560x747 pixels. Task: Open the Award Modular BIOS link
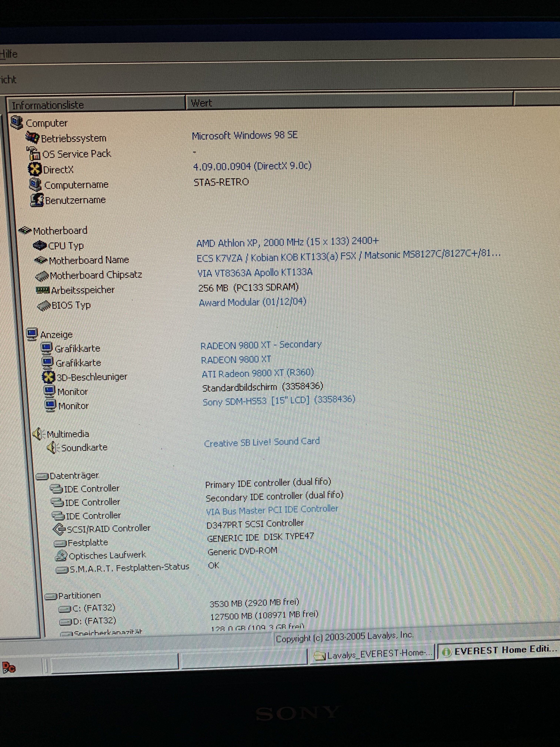[x=252, y=302]
